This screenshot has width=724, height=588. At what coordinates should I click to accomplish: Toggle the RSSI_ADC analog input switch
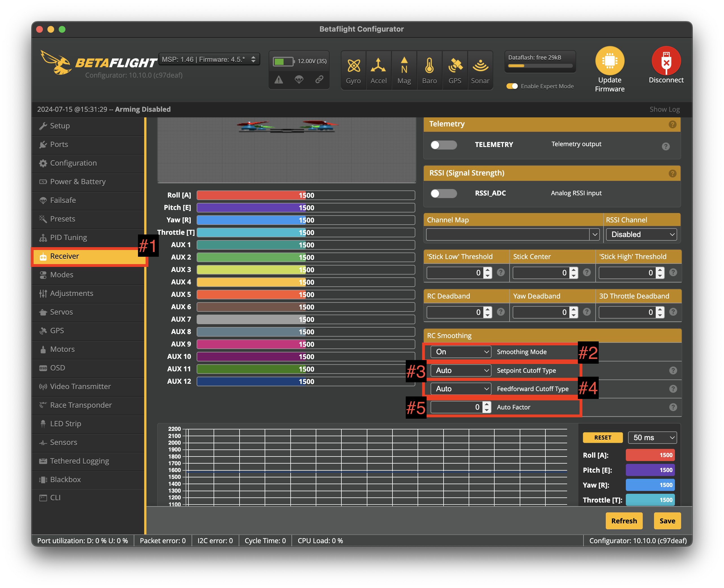443,193
